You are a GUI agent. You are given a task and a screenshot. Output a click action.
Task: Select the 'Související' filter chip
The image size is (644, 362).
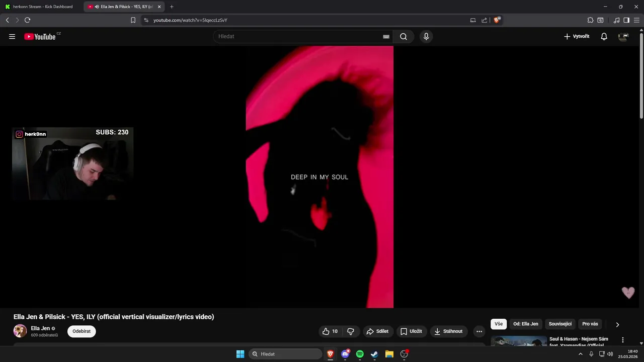click(560, 324)
